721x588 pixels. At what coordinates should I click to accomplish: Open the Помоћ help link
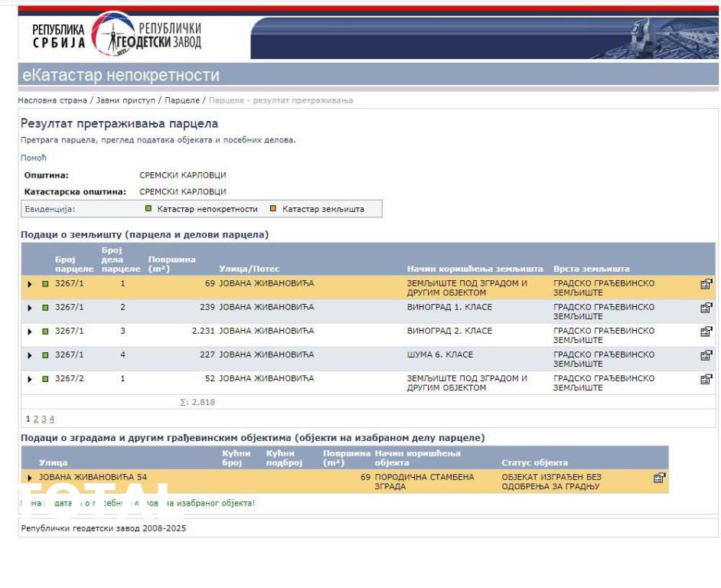pyautogui.click(x=34, y=158)
